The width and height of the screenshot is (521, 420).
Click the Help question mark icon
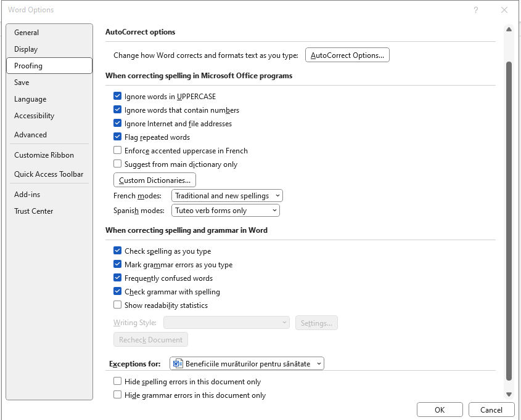point(476,10)
